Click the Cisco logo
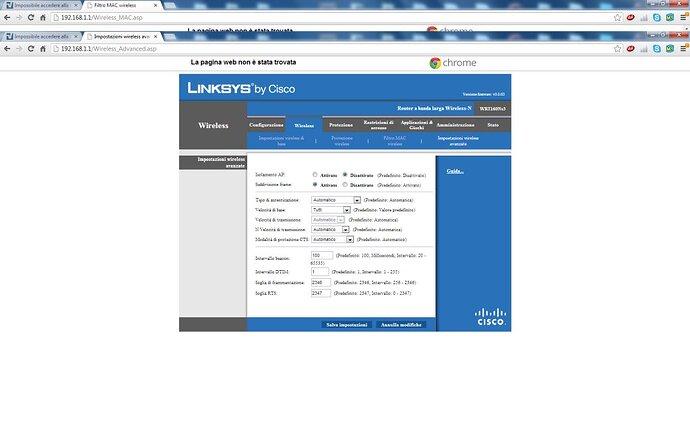 point(490,318)
